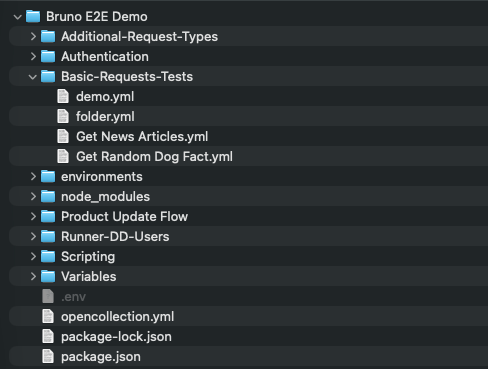Click the package-lock.json file icon

48,336
